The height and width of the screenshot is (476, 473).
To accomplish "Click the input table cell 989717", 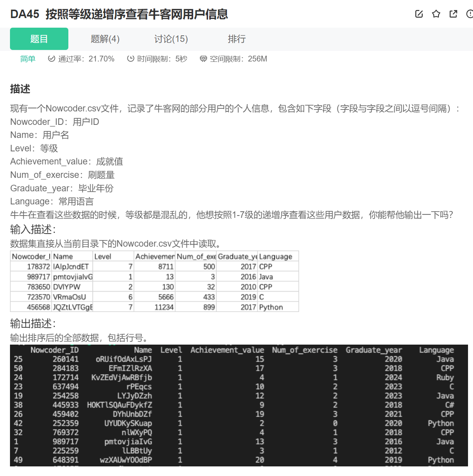I will point(31,277).
